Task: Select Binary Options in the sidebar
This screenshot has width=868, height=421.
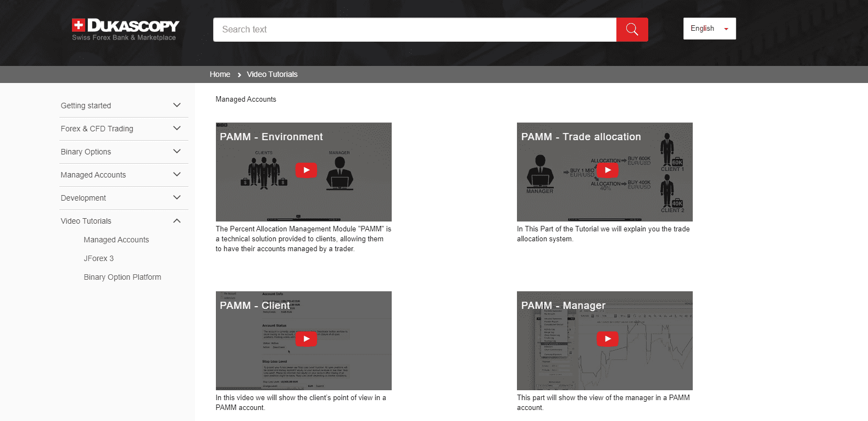Action: [86, 152]
